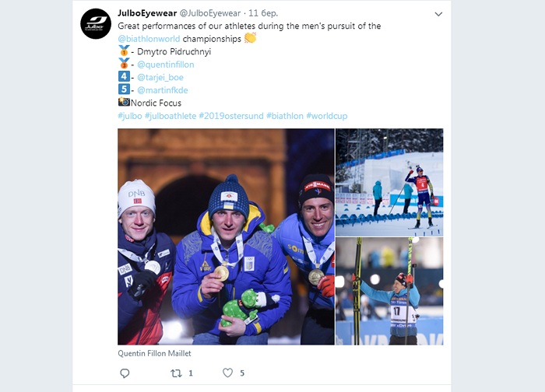
Task: Like the tweet with heart icon
Action: click(x=227, y=373)
